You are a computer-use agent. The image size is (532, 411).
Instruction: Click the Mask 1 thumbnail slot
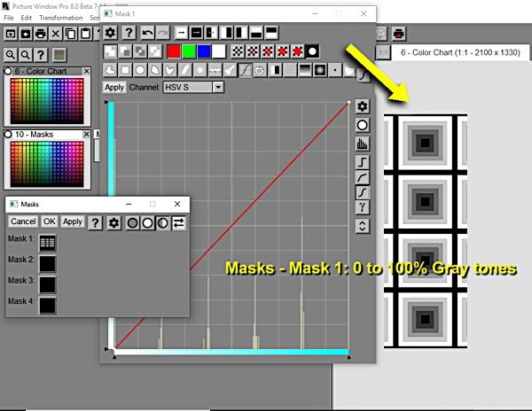48,242
